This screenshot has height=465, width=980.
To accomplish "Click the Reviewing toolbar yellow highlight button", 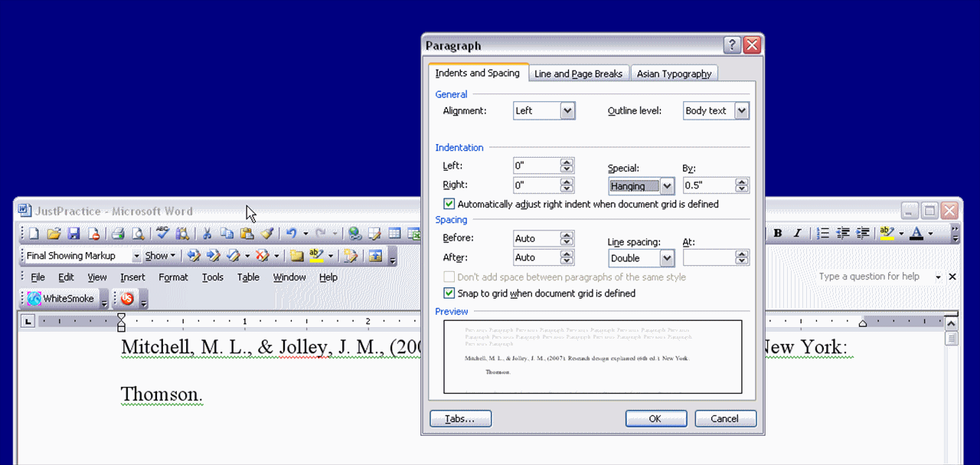I will [x=317, y=256].
